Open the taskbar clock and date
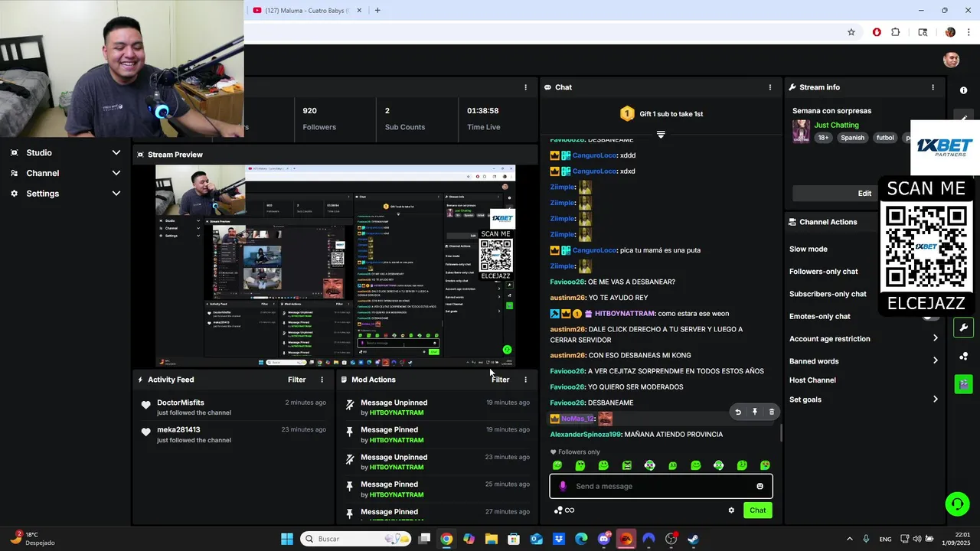 pyautogui.click(x=956, y=539)
